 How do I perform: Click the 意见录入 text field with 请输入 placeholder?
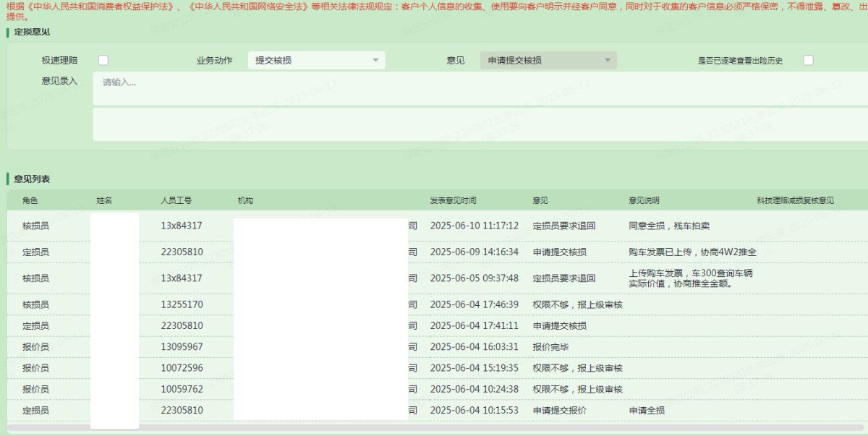(477, 87)
